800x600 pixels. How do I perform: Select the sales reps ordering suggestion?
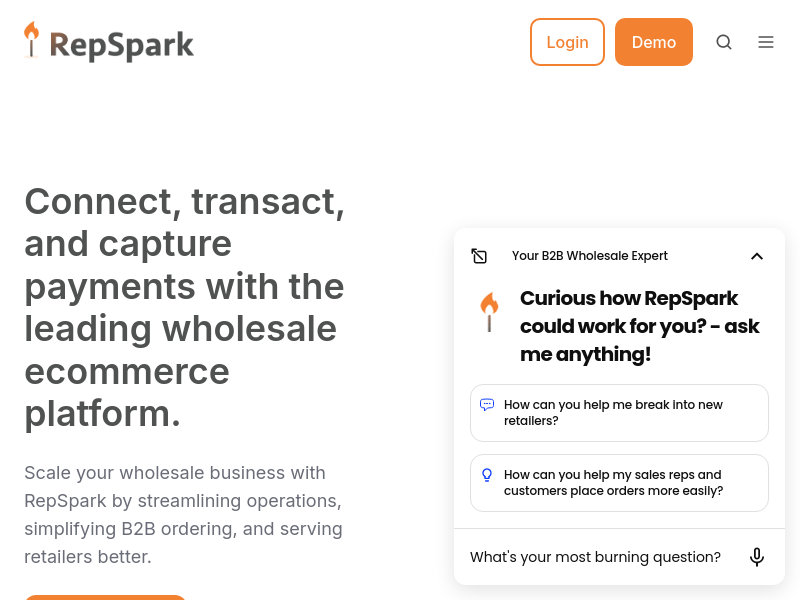[x=619, y=483]
